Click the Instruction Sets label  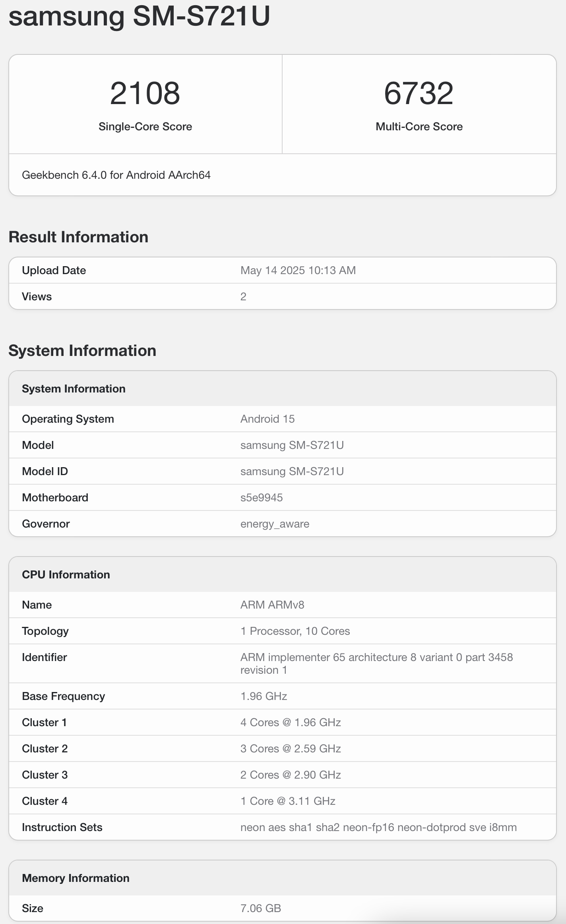point(62,827)
